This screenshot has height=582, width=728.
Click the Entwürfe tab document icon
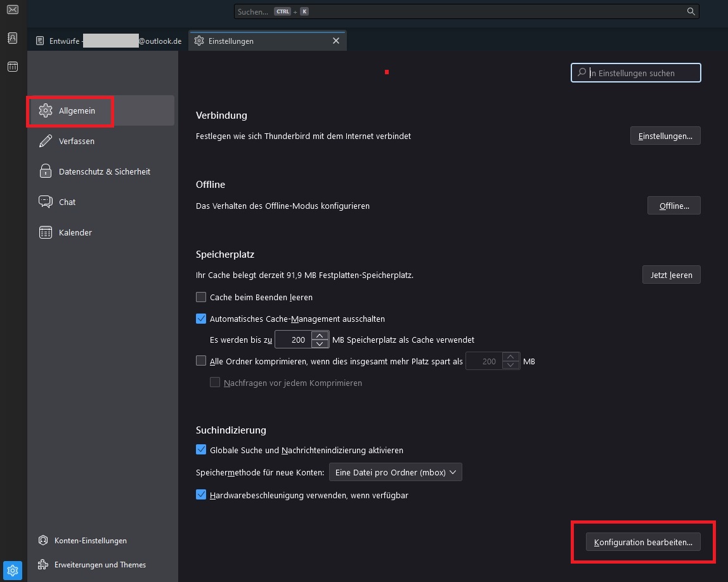click(40, 41)
